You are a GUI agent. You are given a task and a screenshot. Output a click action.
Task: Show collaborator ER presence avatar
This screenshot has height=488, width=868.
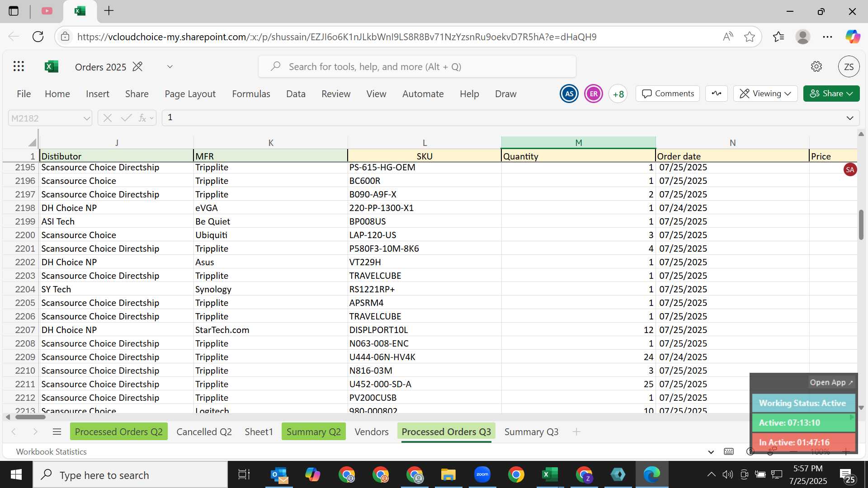tap(593, 94)
